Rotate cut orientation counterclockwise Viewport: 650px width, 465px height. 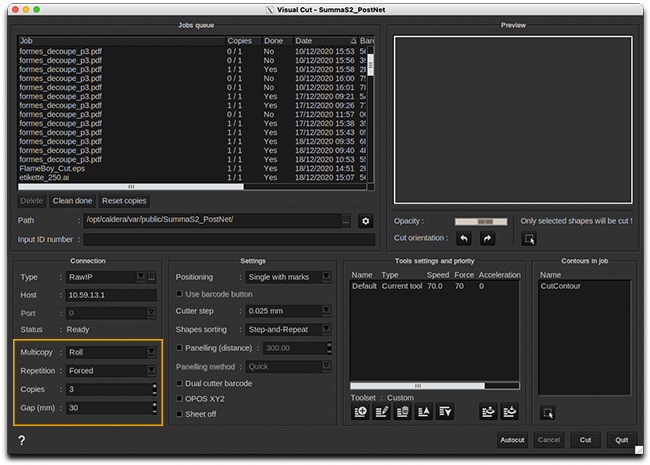pyautogui.click(x=463, y=239)
